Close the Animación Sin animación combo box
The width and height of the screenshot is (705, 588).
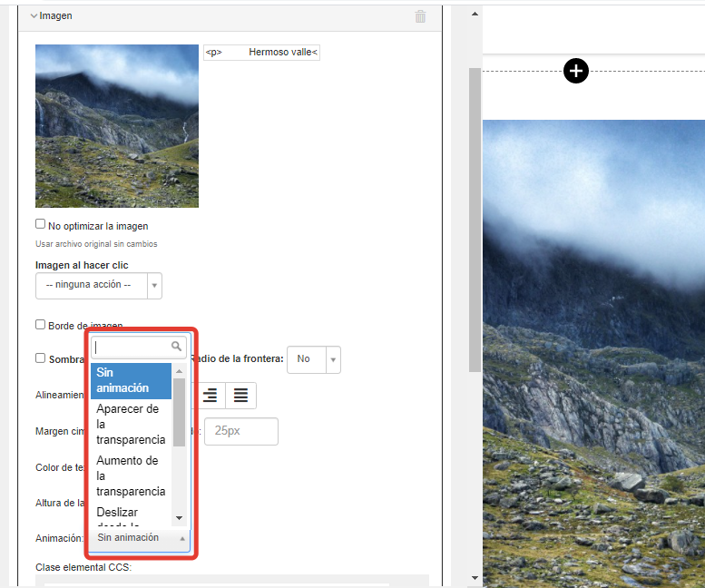tap(139, 538)
